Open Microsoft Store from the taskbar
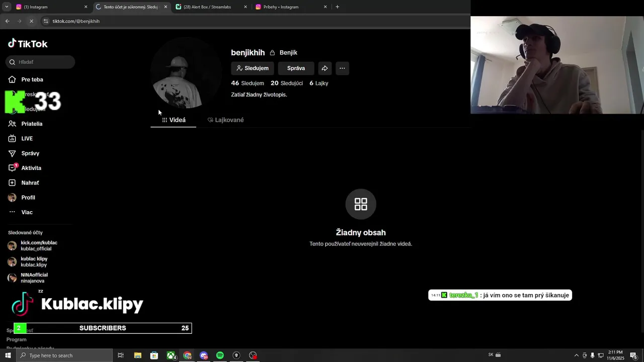 (x=154, y=355)
